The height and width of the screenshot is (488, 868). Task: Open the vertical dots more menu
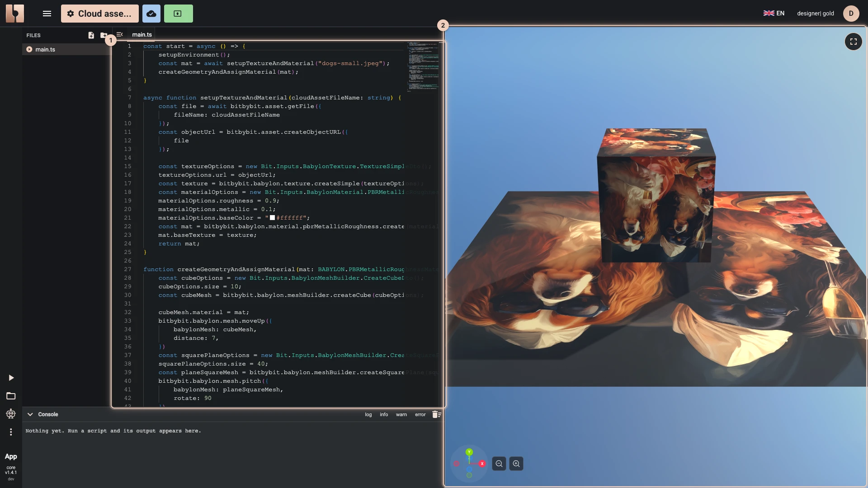(x=11, y=432)
